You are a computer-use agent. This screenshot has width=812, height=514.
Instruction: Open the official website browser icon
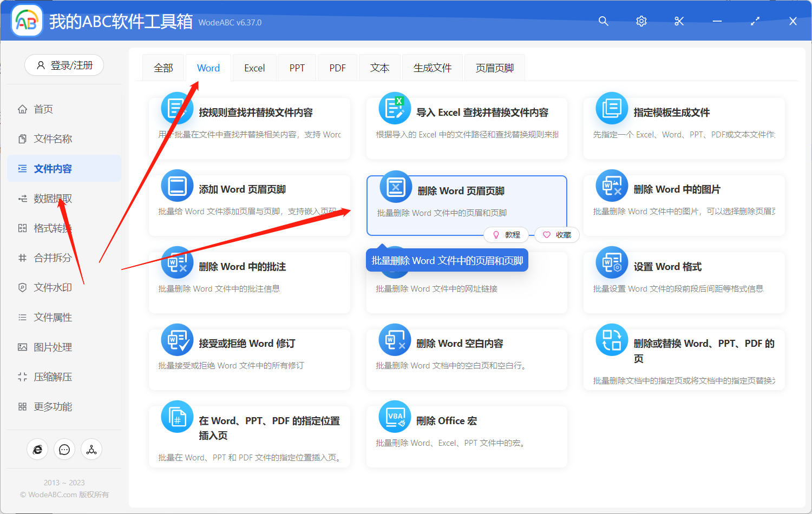(x=37, y=449)
